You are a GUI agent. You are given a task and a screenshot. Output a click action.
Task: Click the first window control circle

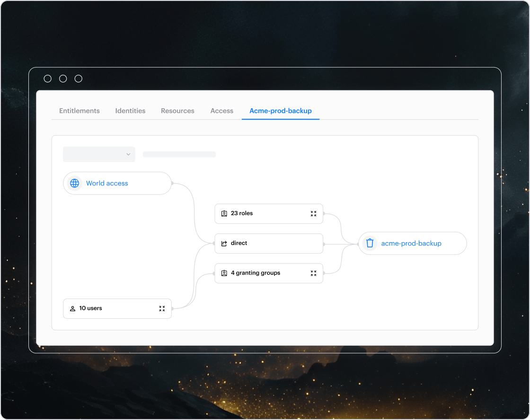pos(47,79)
